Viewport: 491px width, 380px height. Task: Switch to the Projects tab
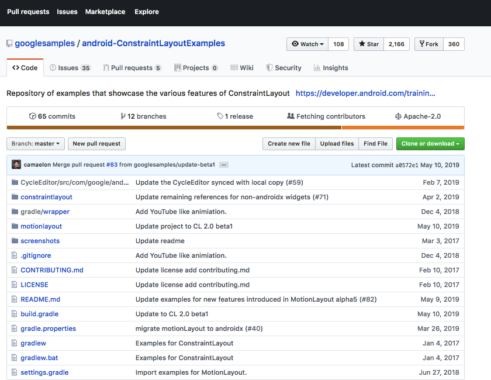tap(196, 68)
